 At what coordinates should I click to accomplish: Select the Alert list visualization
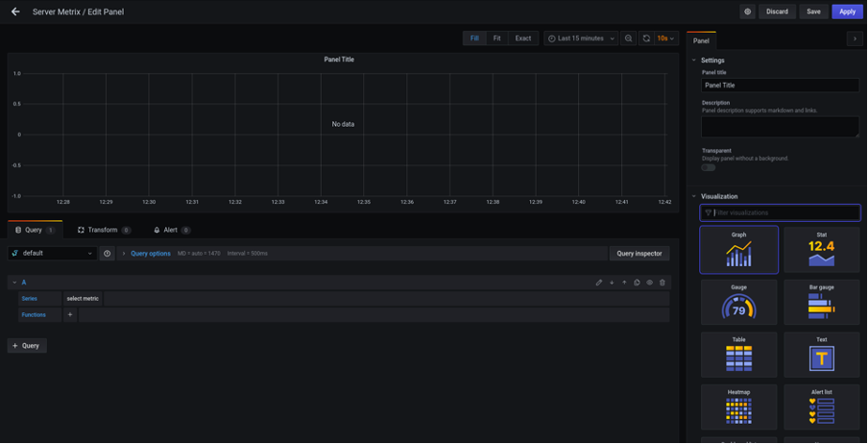(x=822, y=407)
